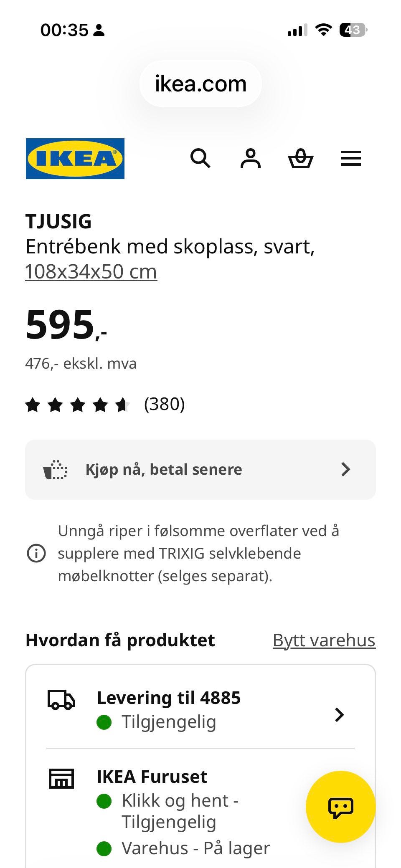Tap the pay later wallet icon
The height and width of the screenshot is (868, 401).
[x=55, y=470]
